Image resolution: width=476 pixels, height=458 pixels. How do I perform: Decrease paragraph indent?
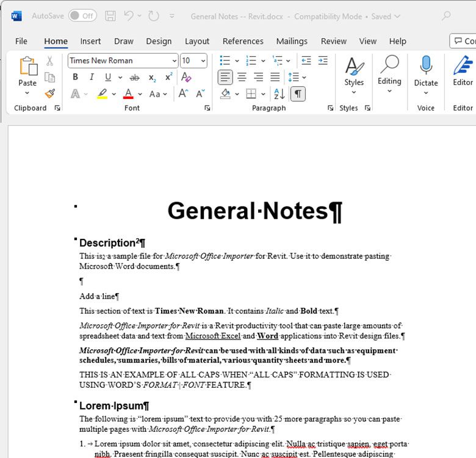[306, 60]
